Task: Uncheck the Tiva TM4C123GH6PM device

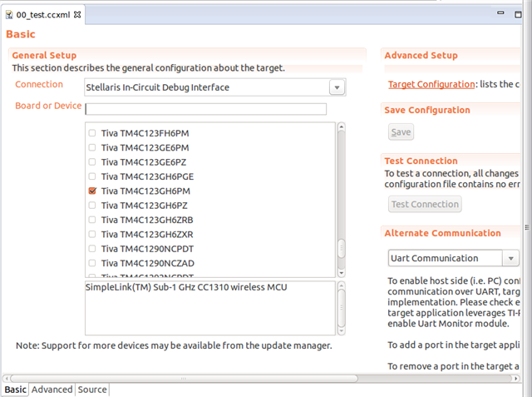Action: (x=92, y=191)
